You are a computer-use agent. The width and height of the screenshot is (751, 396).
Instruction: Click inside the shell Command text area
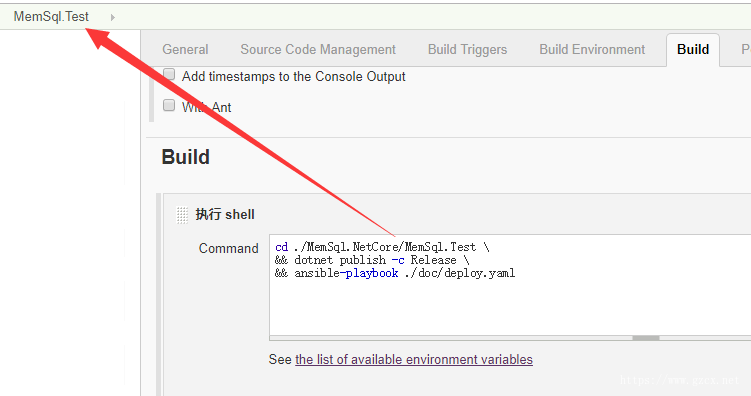coord(510,285)
